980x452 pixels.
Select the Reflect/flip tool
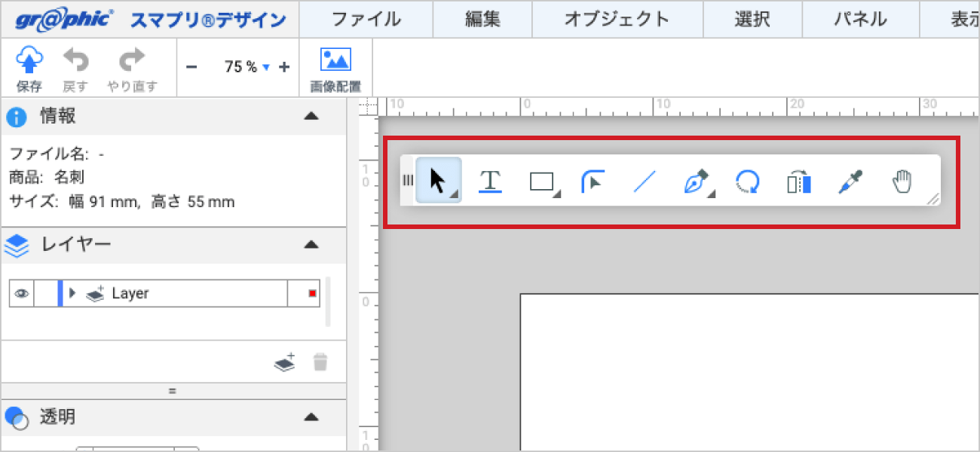[799, 182]
